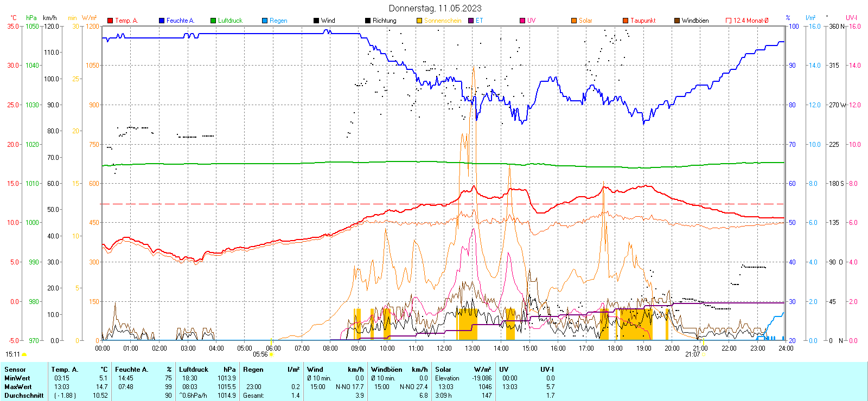Click the blue Feuchte A. legend square
868x401 pixels.
(x=162, y=21)
